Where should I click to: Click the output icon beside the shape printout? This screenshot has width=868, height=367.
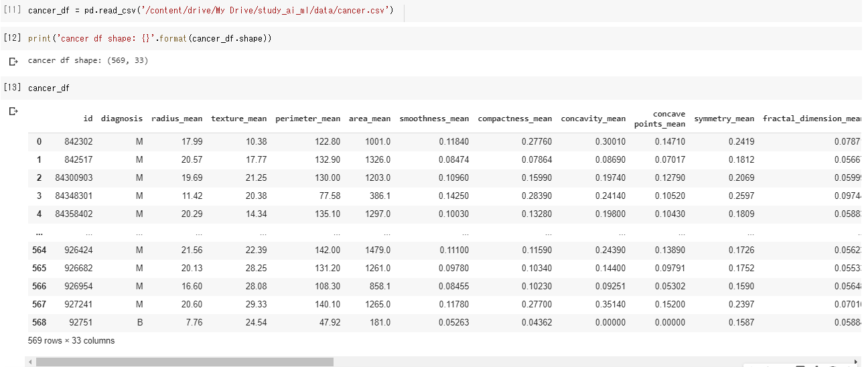click(x=13, y=62)
